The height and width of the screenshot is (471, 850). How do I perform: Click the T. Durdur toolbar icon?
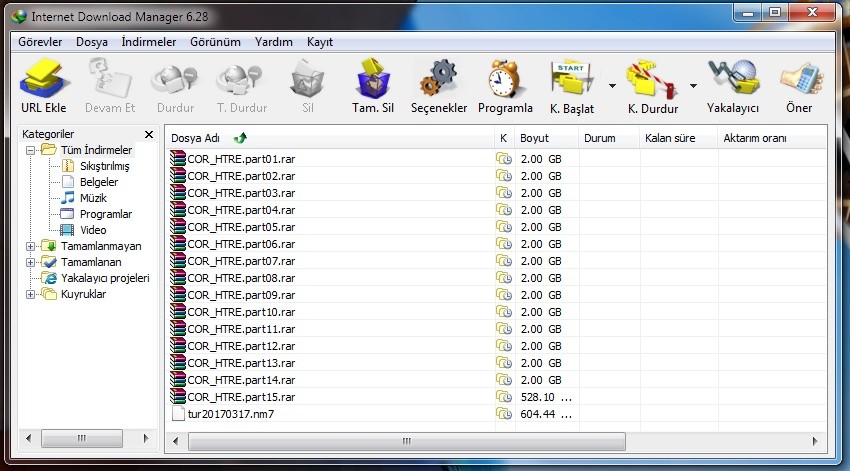pos(240,80)
